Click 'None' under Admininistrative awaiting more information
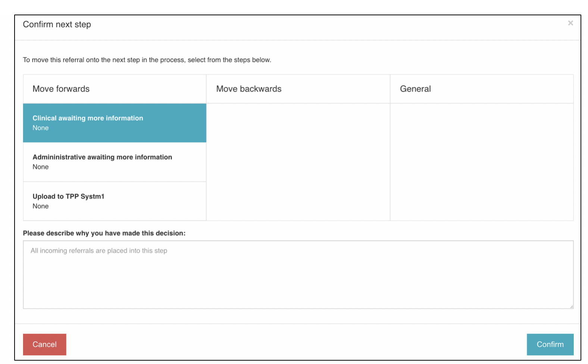 pyautogui.click(x=41, y=167)
